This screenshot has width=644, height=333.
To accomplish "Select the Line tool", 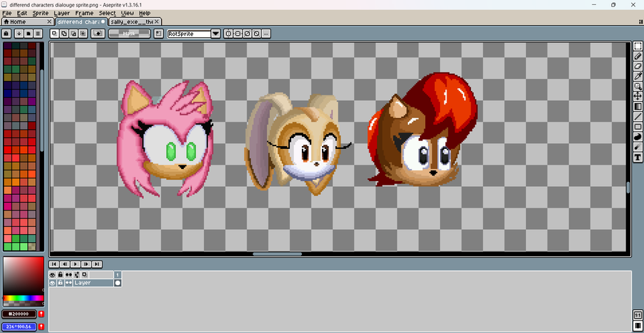I will (x=638, y=116).
